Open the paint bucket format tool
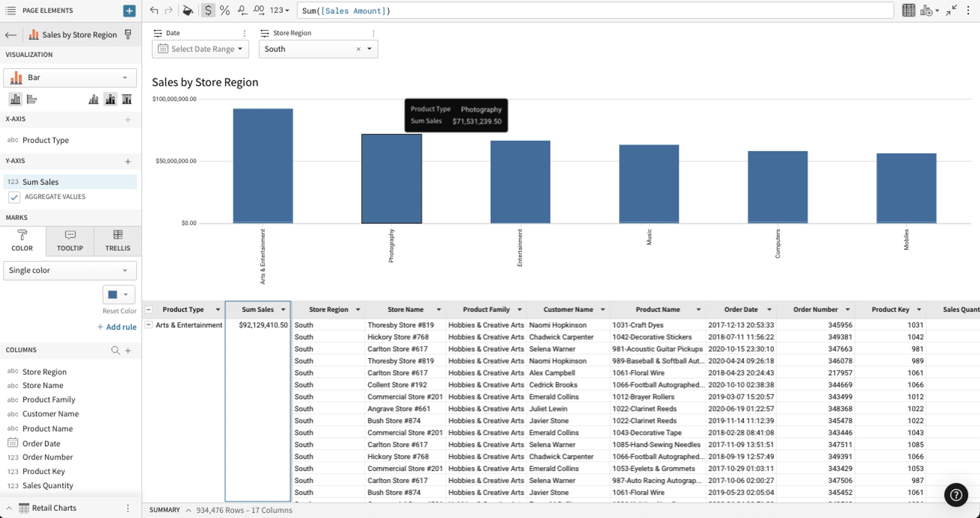The height and width of the screenshot is (518, 980). point(188,10)
